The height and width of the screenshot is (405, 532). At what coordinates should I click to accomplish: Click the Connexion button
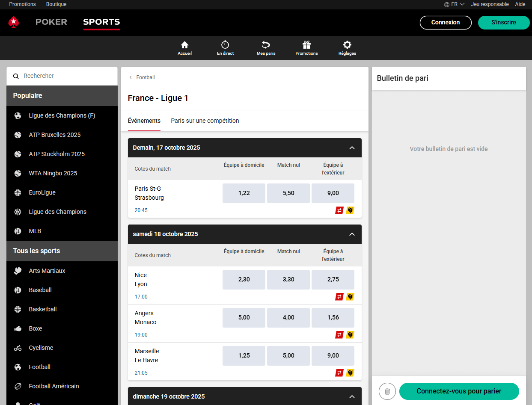point(446,23)
